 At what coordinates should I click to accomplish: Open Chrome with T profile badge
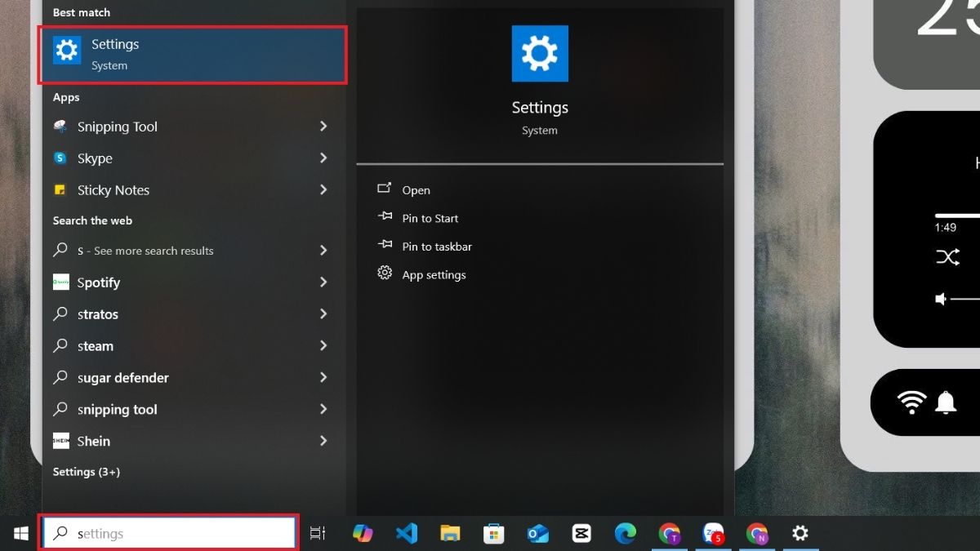pos(670,534)
